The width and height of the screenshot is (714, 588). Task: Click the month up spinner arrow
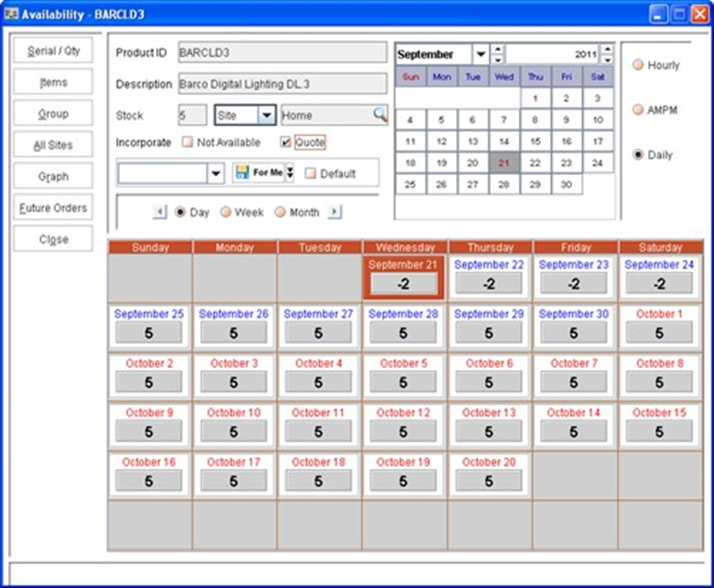point(498,49)
